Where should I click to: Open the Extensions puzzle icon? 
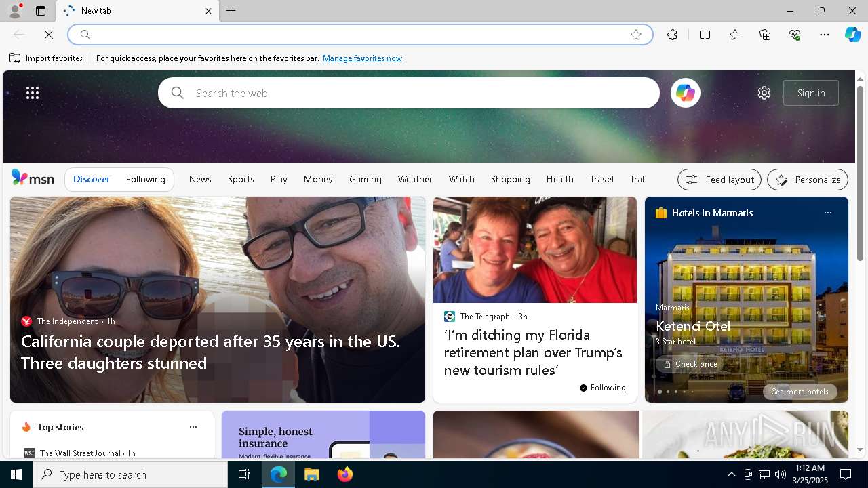[672, 35]
